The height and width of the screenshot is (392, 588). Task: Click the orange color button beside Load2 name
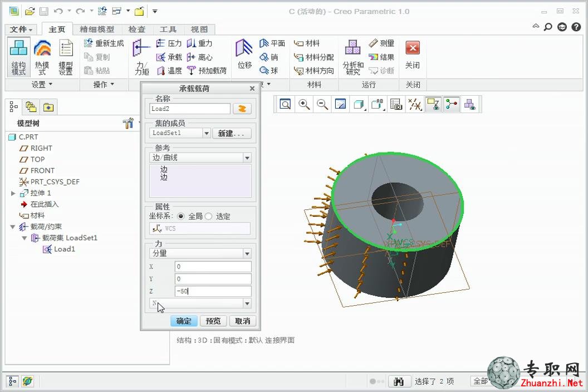pyautogui.click(x=242, y=109)
